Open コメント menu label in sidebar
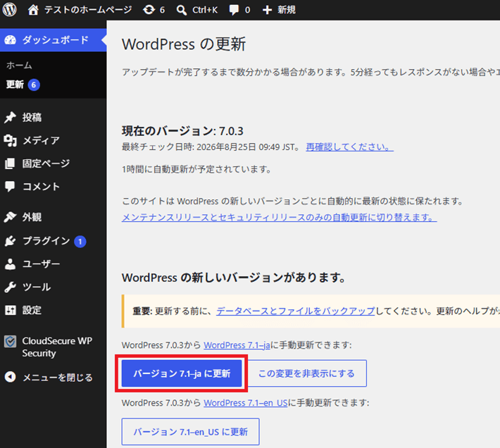This screenshot has height=448, width=500. click(x=41, y=187)
